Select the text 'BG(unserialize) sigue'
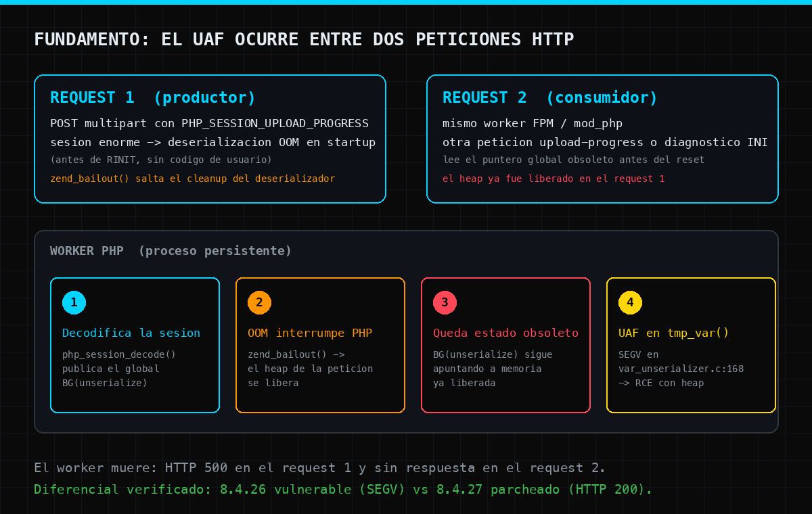Screen dimensions: 812x514 (x=493, y=354)
